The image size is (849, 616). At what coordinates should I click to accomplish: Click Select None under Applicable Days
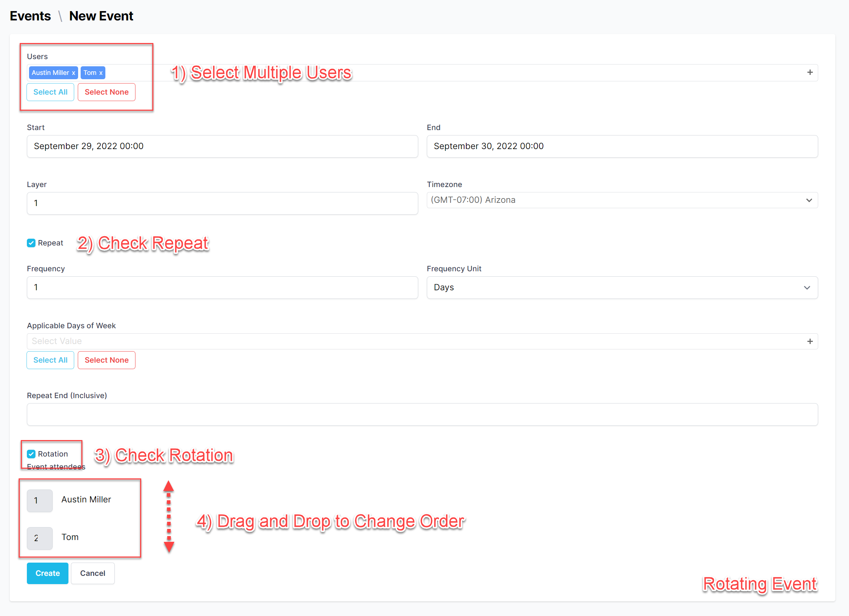tap(107, 360)
